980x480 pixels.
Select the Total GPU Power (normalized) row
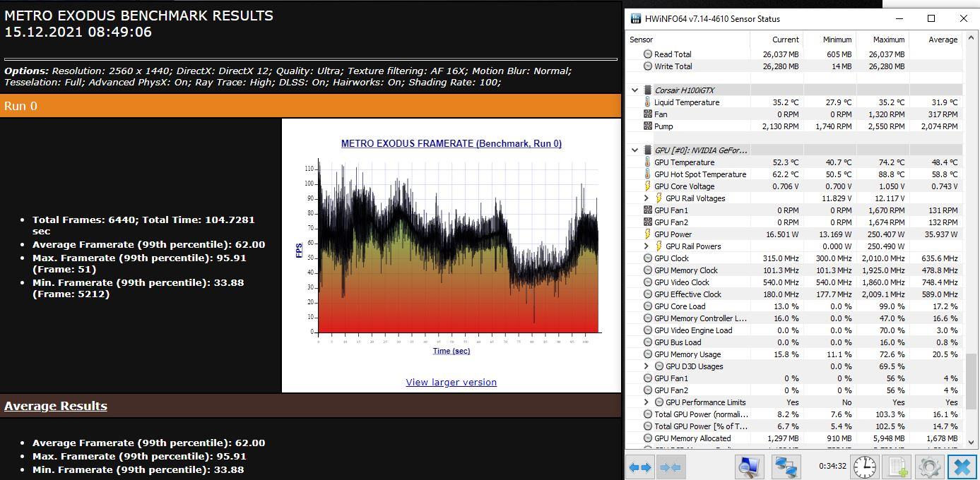click(x=794, y=414)
